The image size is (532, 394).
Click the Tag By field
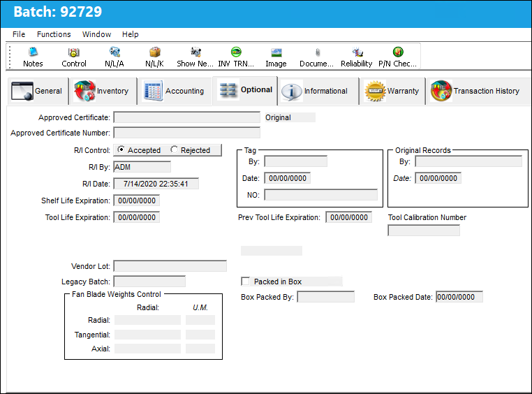(296, 161)
